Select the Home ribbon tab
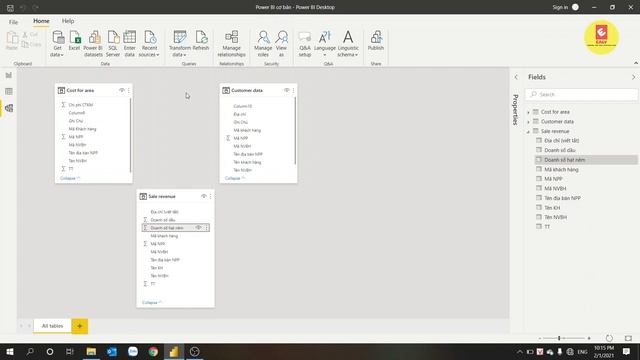This screenshot has width=640, height=360. click(x=41, y=21)
